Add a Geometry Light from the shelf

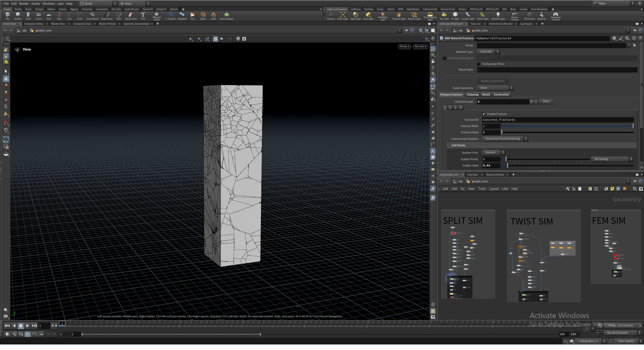pos(383,16)
